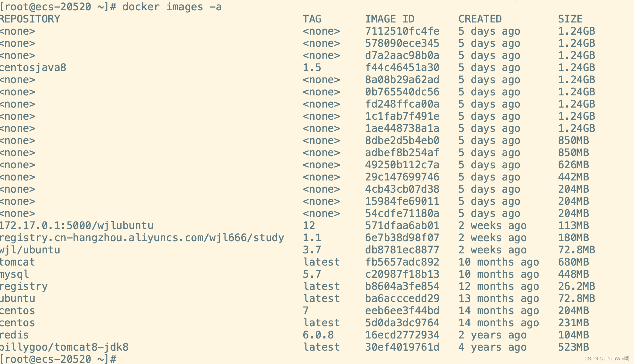Click image ID 49250b112c7a

(402, 165)
